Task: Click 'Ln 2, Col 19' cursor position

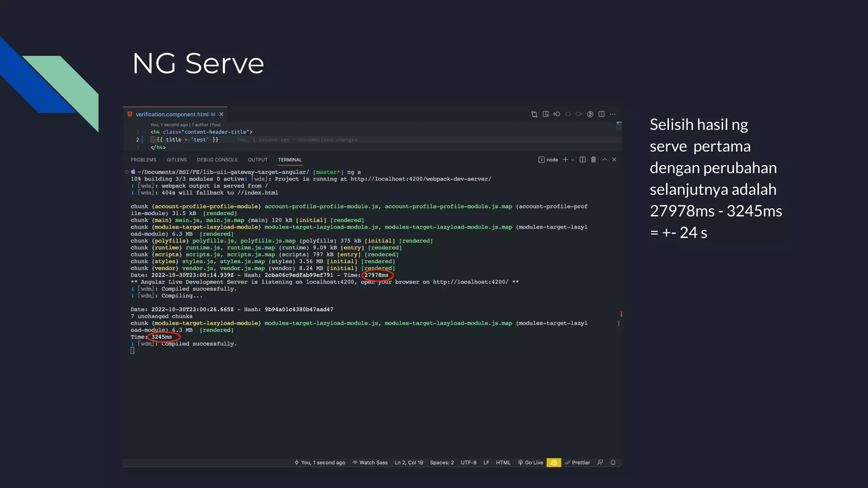Action: click(x=409, y=463)
